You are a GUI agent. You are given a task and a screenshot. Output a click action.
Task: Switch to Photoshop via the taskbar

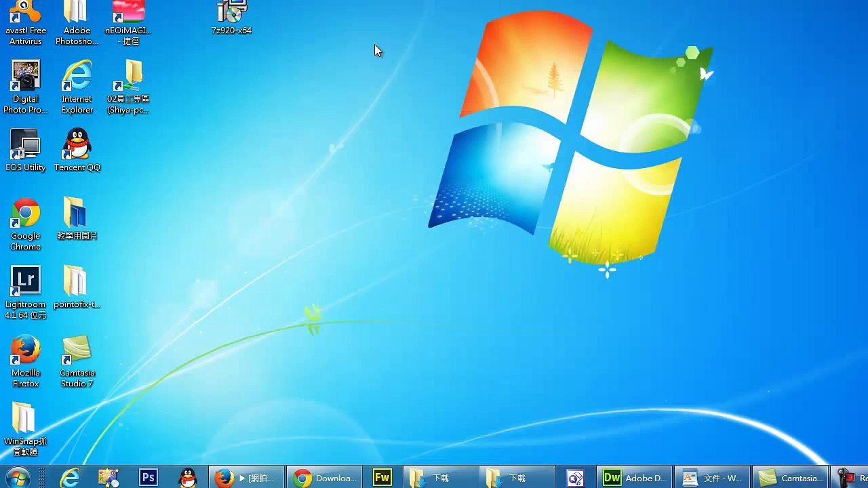point(149,478)
